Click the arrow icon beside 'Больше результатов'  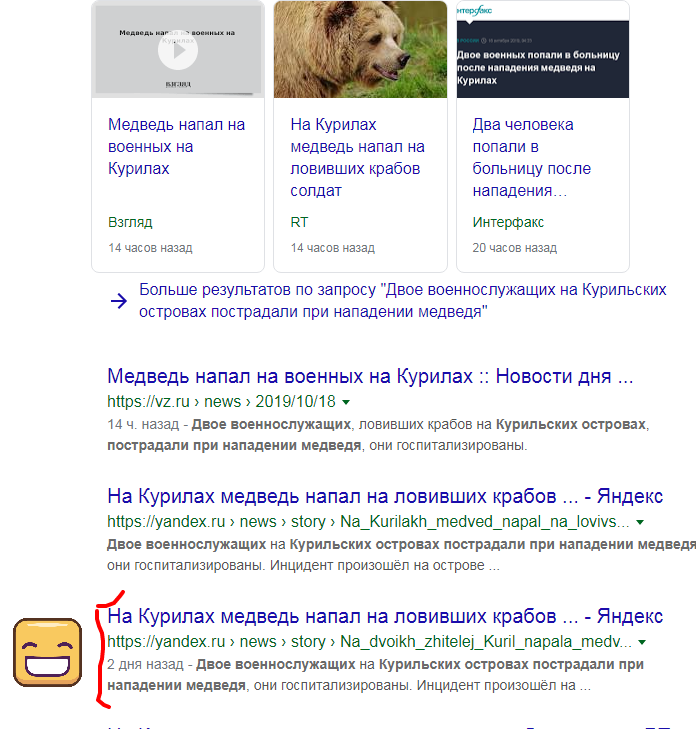click(x=119, y=301)
